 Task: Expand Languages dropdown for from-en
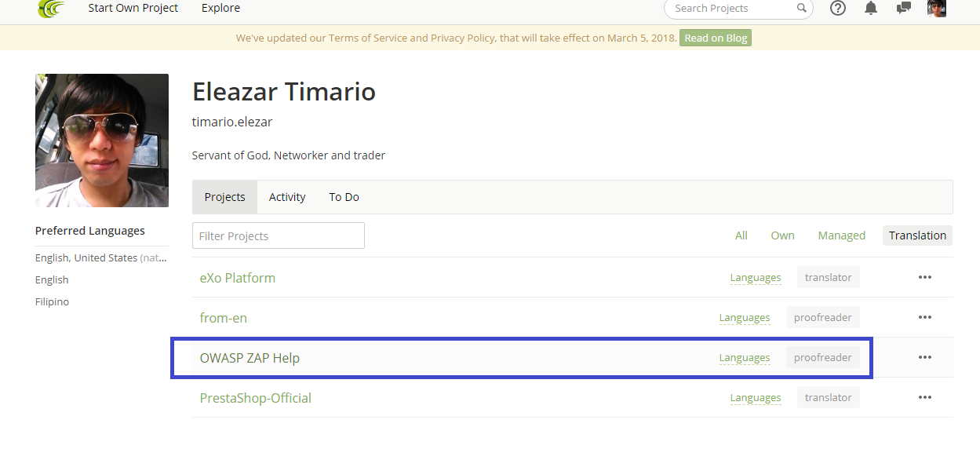(745, 318)
